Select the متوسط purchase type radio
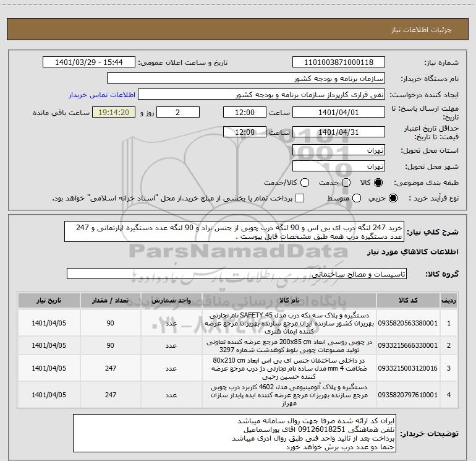Screen dimensions: 476x461 coord(357,198)
